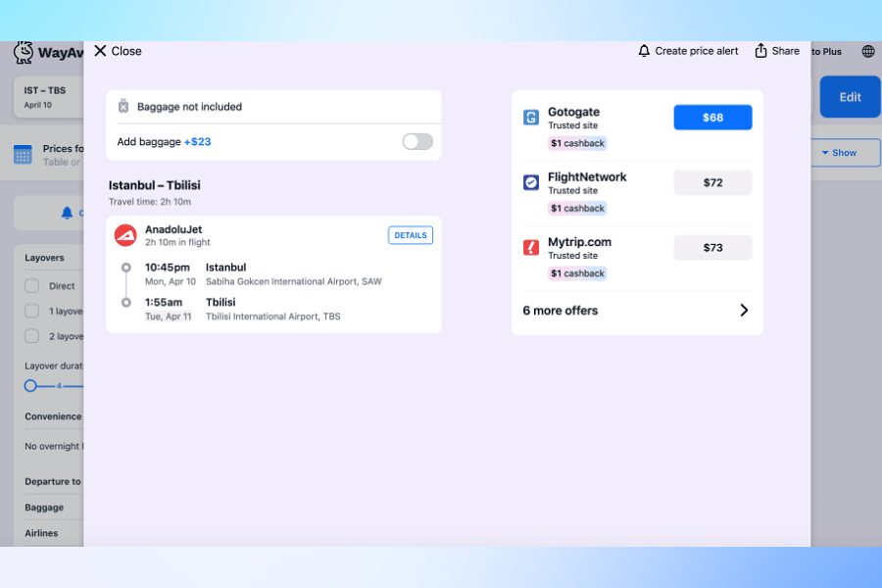Open the Show dropdown
882x588 pixels.
click(845, 153)
